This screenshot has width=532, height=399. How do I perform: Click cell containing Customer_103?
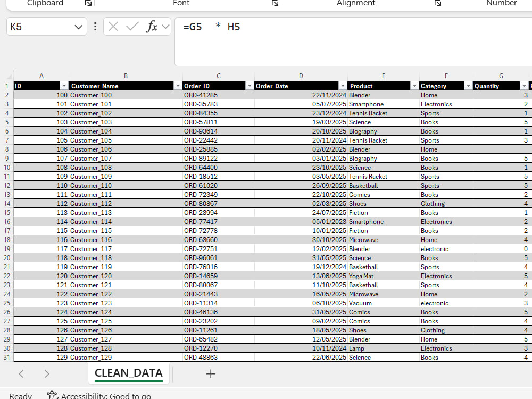tap(126, 122)
